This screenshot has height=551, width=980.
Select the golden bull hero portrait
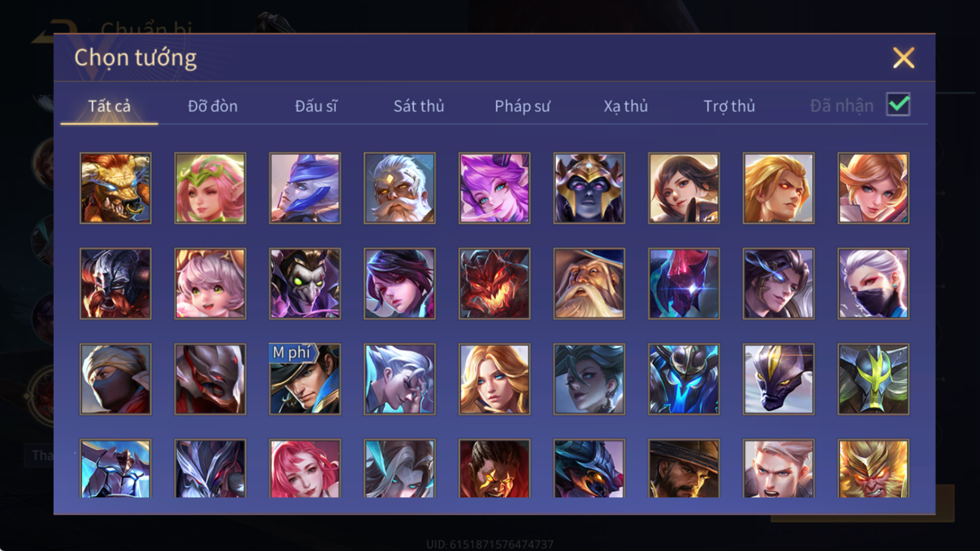(115, 188)
